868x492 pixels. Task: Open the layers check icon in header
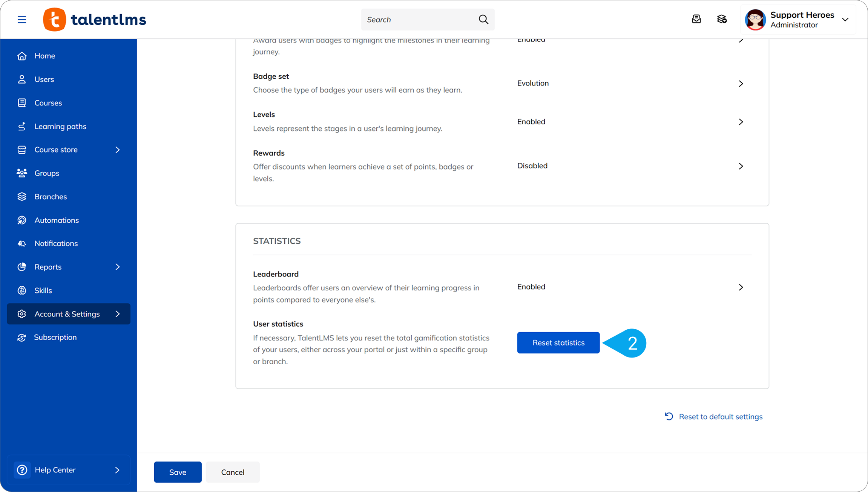click(722, 19)
